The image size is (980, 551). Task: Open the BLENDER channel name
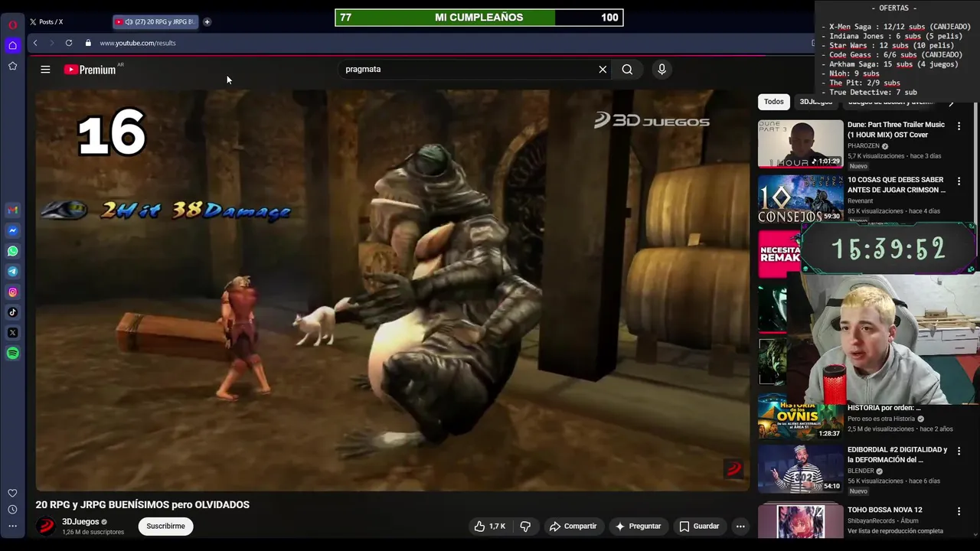tap(861, 471)
